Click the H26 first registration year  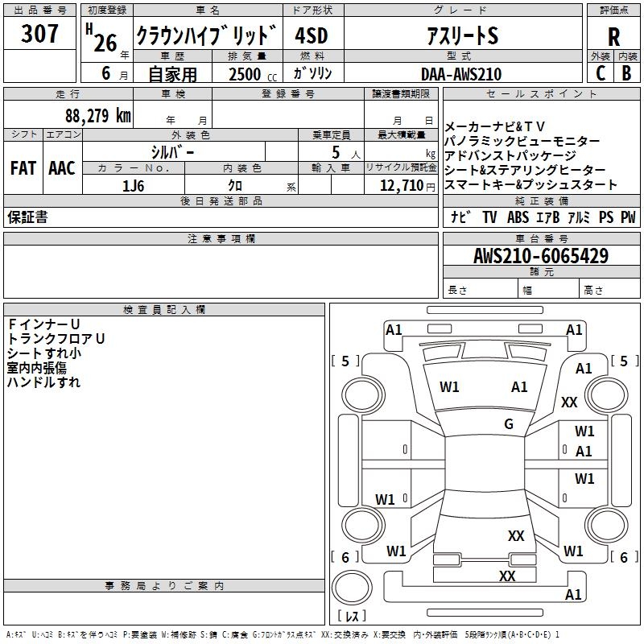(x=102, y=38)
